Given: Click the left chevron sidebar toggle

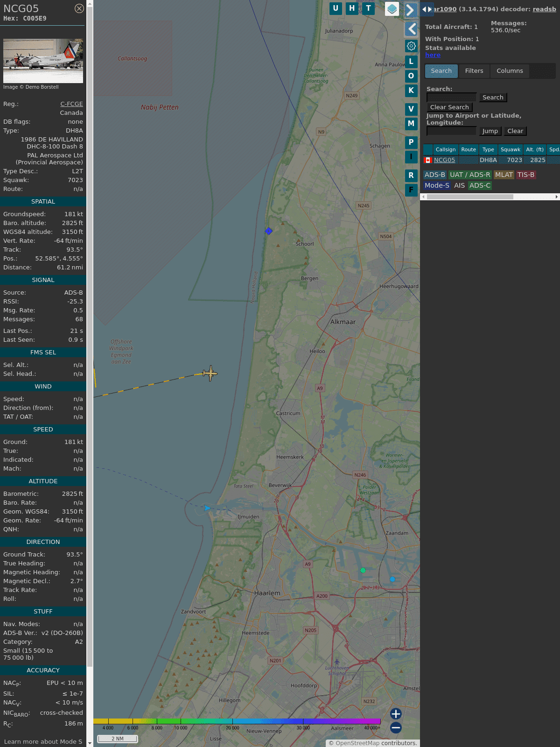Looking at the screenshot, I should pyautogui.click(x=411, y=29).
